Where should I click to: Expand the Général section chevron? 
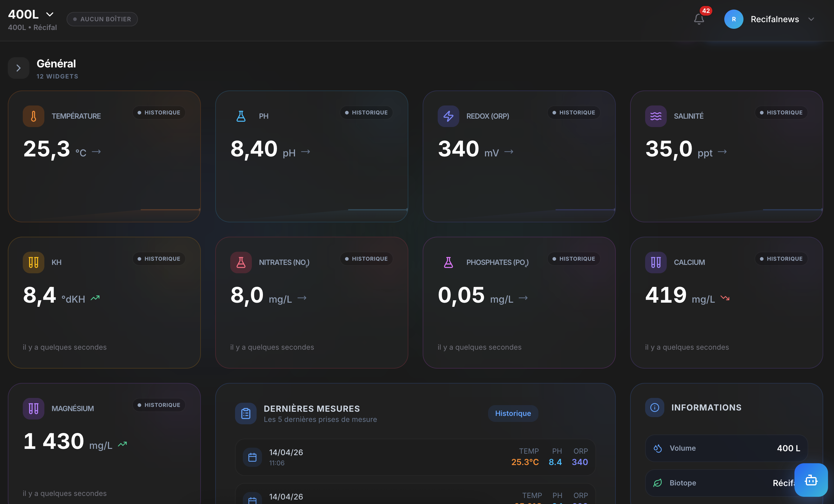18,68
